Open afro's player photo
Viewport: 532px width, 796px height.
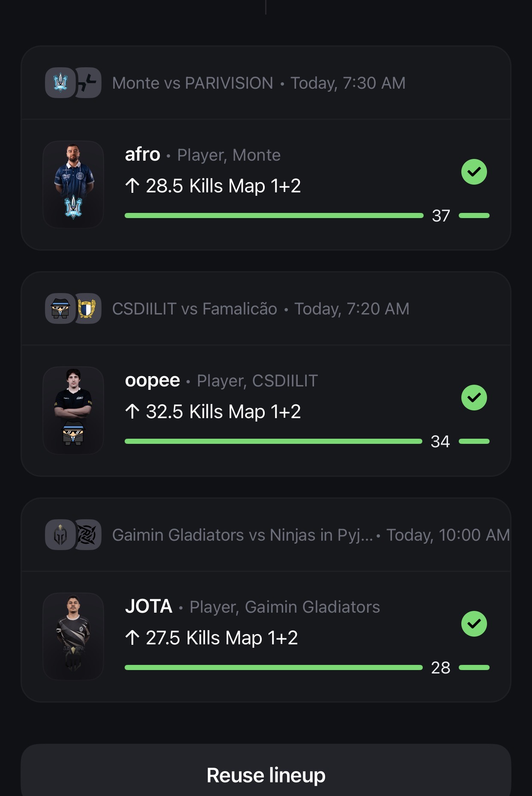click(73, 184)
